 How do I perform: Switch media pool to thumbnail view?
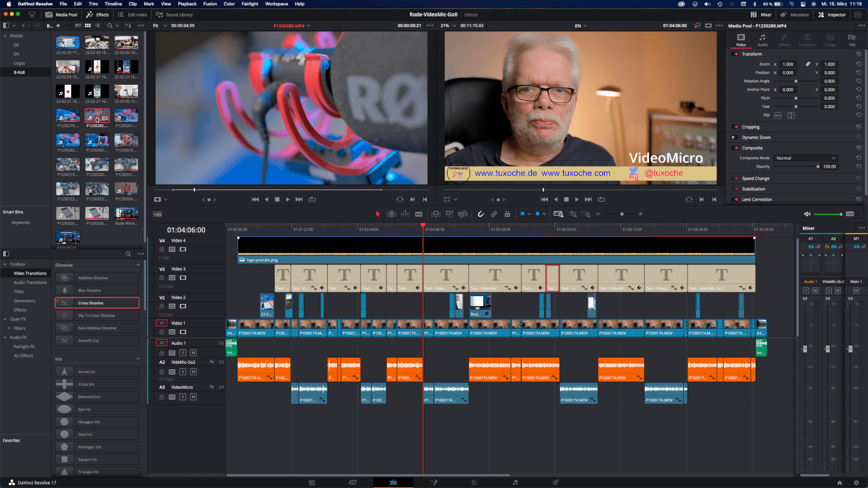[88, 26]
